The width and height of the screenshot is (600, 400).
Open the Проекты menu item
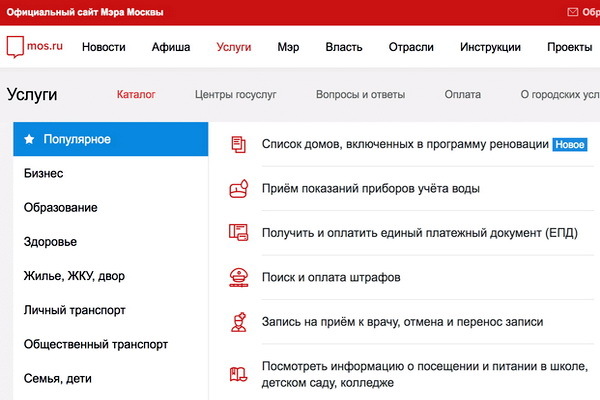pyautogui.click(x=569, y=47)
